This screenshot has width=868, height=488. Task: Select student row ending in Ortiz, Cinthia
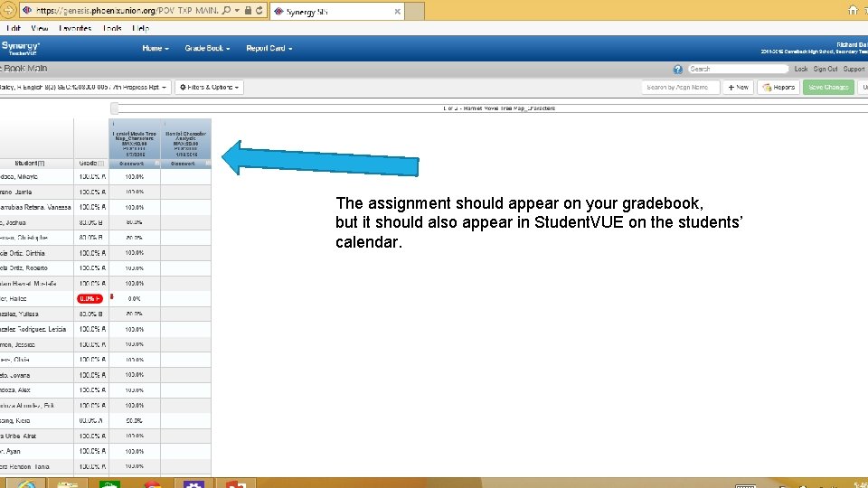click(36, 253)
